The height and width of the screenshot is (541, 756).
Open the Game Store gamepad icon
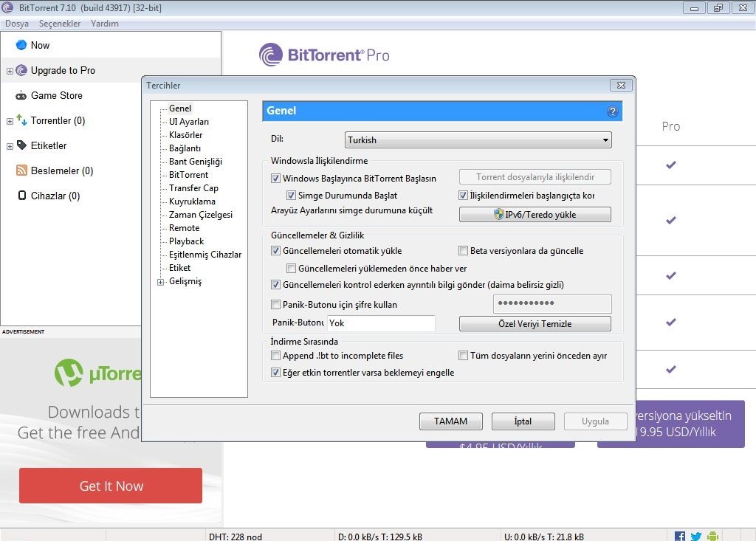[x=21, y=95]
